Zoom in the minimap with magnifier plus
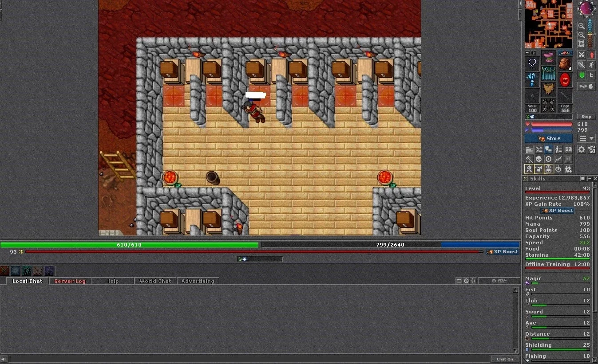Image resolution: width=598 pixels, height=364 pixels. point(581,35)
